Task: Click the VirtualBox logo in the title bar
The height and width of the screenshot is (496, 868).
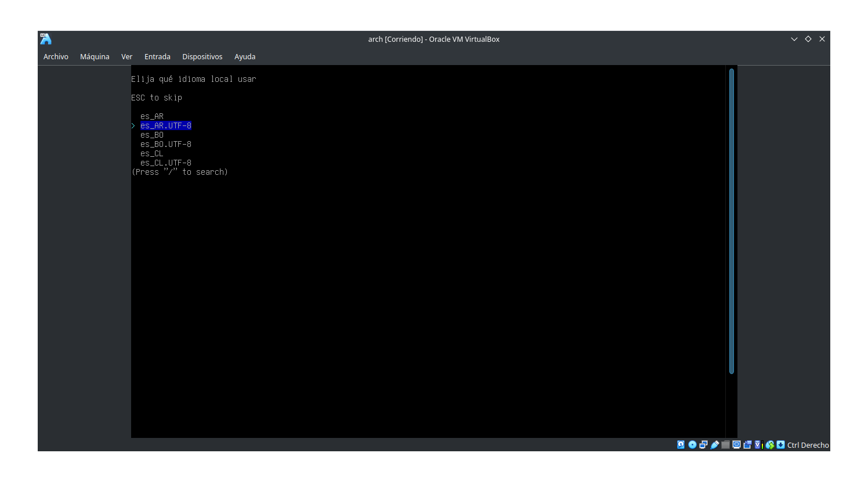Action: (45, 38)
